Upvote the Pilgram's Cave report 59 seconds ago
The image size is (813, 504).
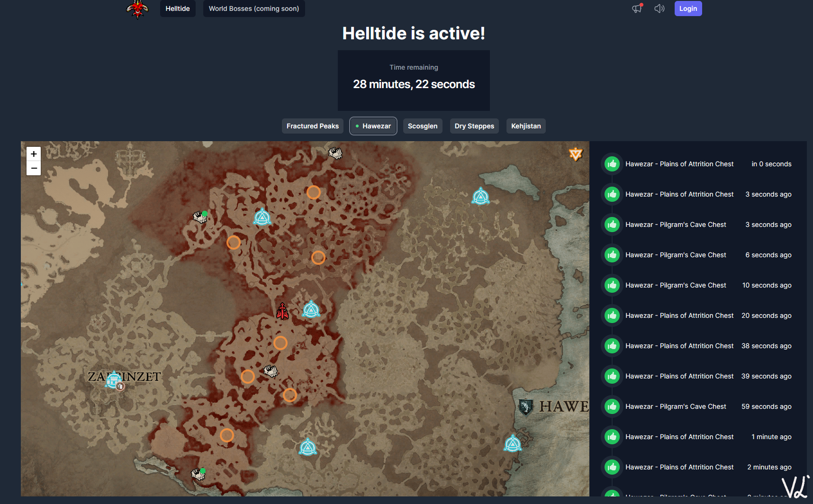[x=612, y=406]
